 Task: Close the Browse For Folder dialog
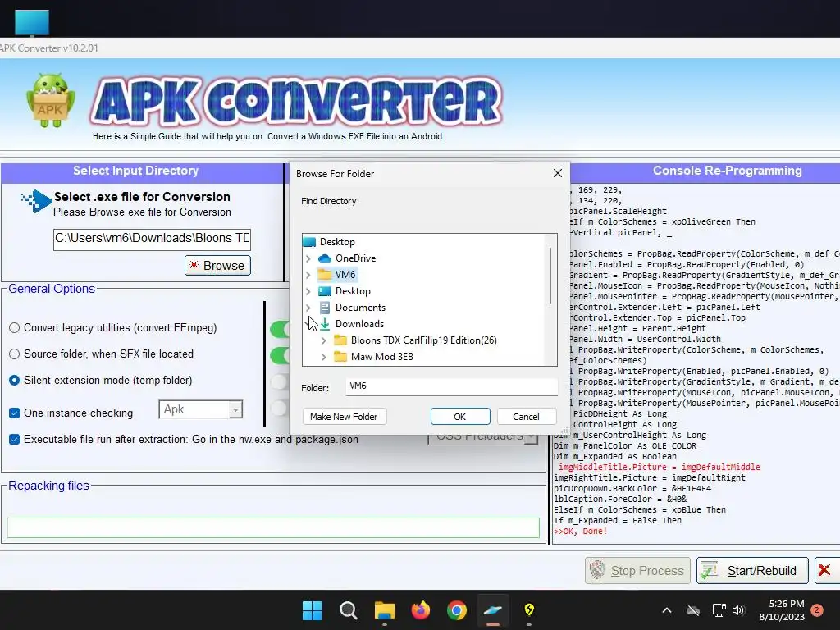[x=558, y=173]
